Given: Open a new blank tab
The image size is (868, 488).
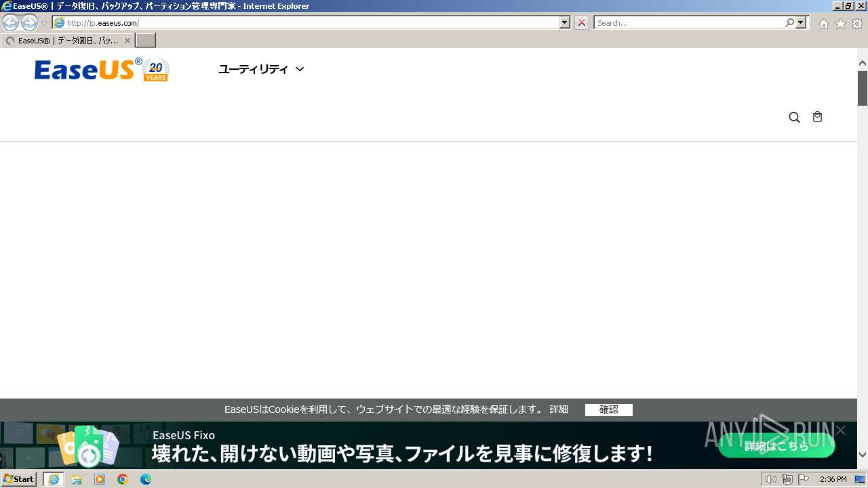Looking at the screenshot, I should coord(146,41).
